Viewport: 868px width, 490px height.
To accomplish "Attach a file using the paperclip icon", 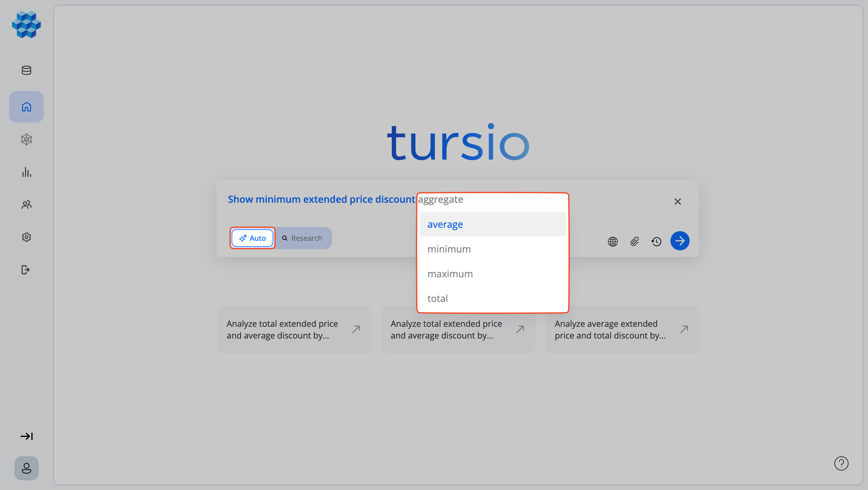I will tap(635, 241).
